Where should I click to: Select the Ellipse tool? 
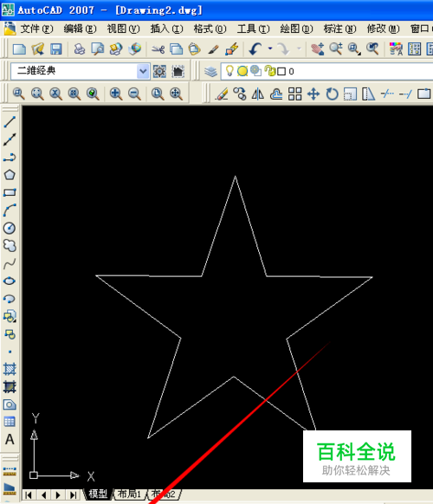10,281
